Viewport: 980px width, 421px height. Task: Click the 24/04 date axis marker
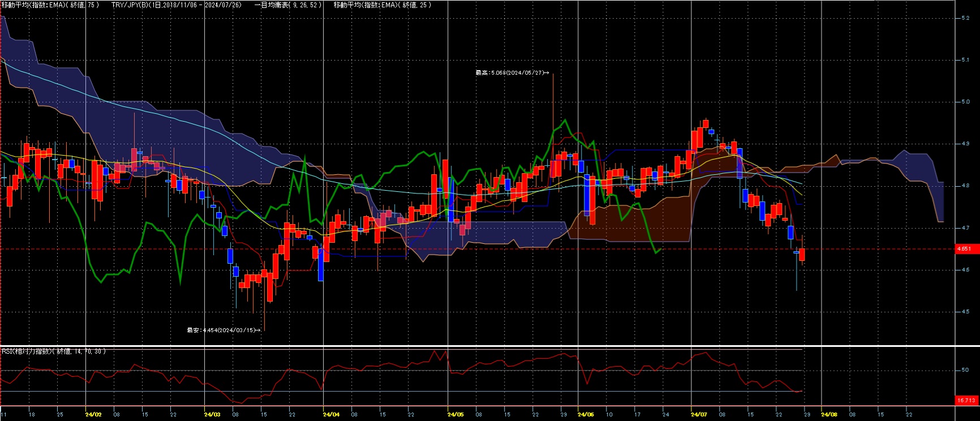331,415
